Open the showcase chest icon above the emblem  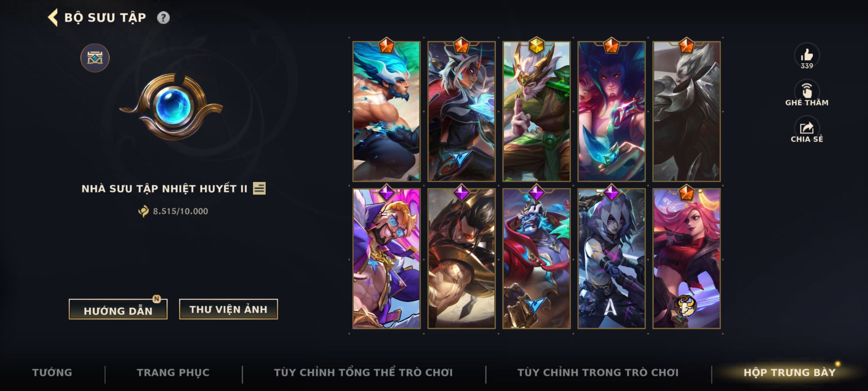click(x=95, y=58)
